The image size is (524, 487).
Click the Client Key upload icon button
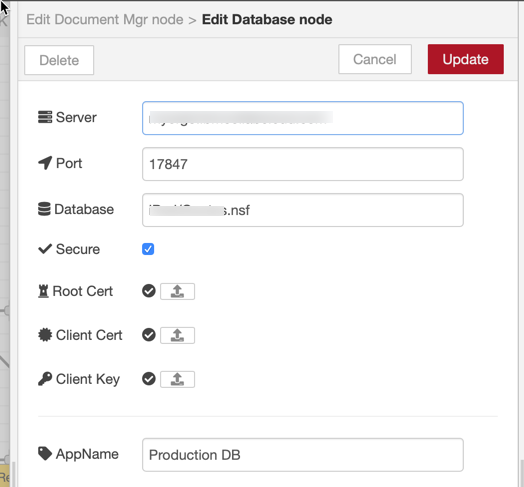tap(177, 379)
